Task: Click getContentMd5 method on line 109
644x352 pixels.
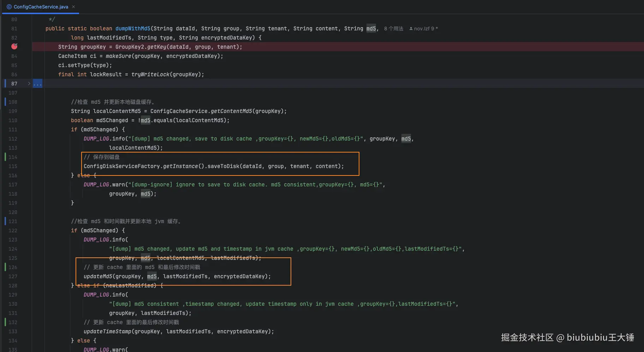Action: [231, 111]
